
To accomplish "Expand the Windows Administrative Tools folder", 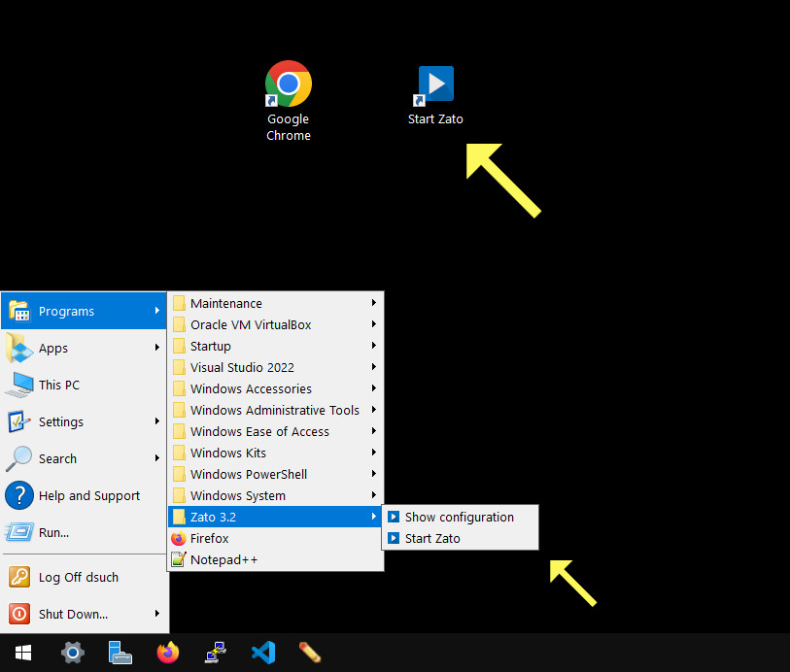I will (275, 410).
